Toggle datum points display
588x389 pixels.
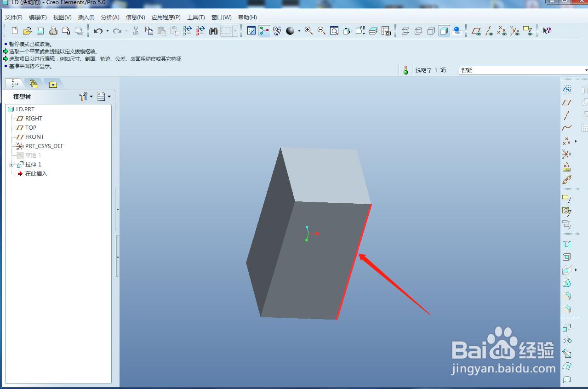(502, 31)
